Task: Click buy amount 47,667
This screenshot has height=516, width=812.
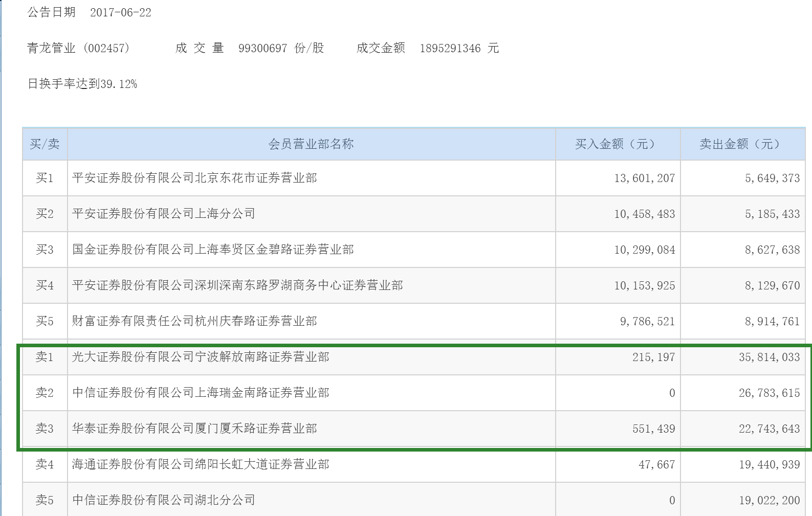Action: click(657, 464)
